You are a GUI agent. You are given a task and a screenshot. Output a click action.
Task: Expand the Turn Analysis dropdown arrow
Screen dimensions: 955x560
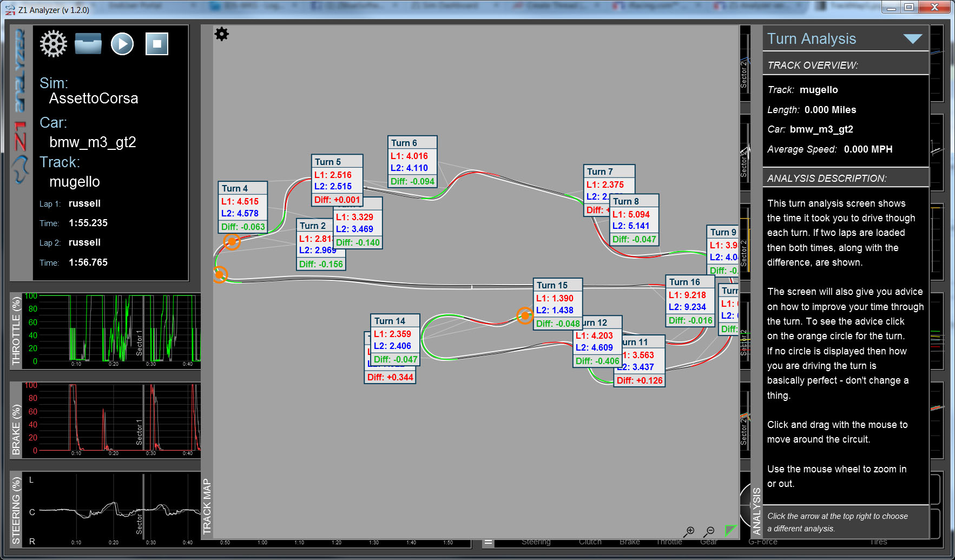tap(913, 39)
